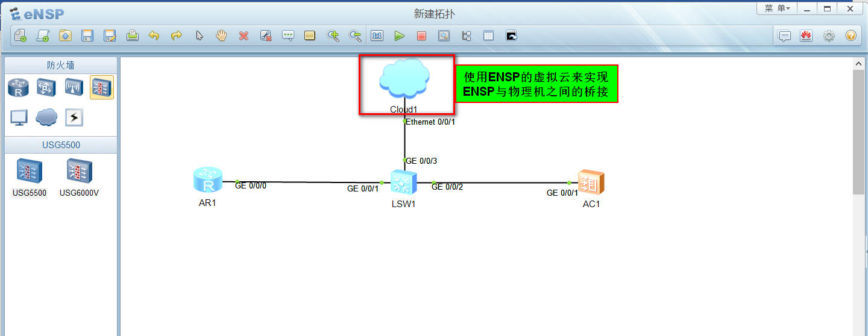The width and height of the screenshot is (868, 336).
Task: Pick the USG6000V firewall model
Action: click(79, 178)
